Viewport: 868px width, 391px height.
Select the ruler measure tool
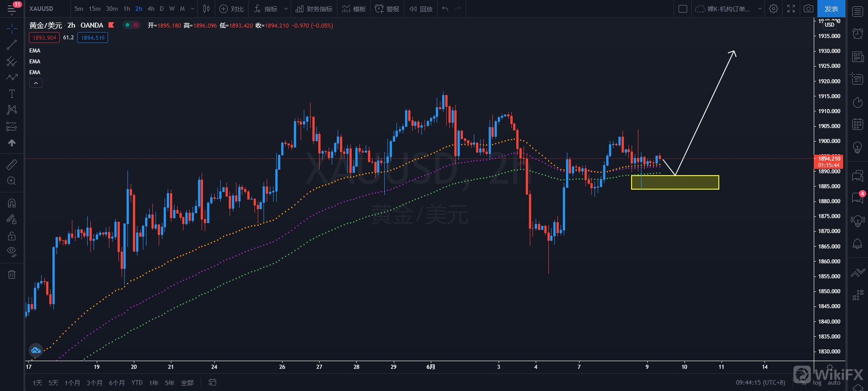12,165
